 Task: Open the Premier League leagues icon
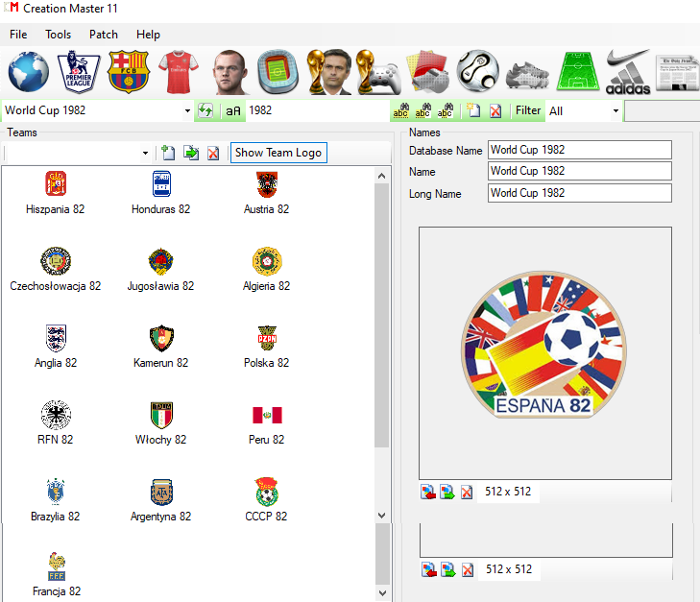79,72
